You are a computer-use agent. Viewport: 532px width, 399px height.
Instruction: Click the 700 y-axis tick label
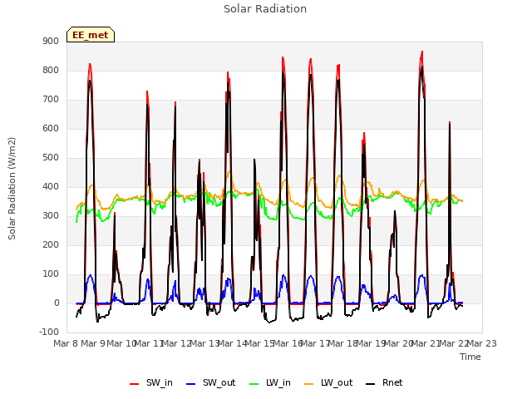click(x=51, y=100)
